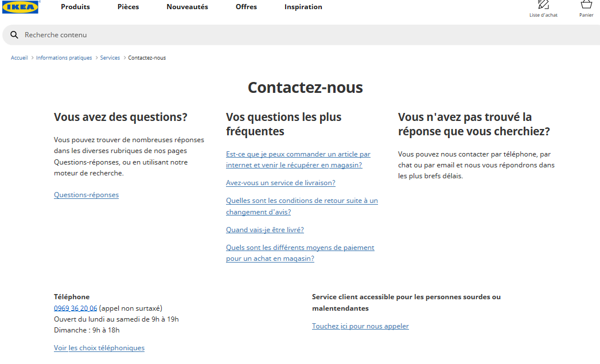
Task: Open the Produits menu
Action: pyautogui.click(x=75, y=7)
